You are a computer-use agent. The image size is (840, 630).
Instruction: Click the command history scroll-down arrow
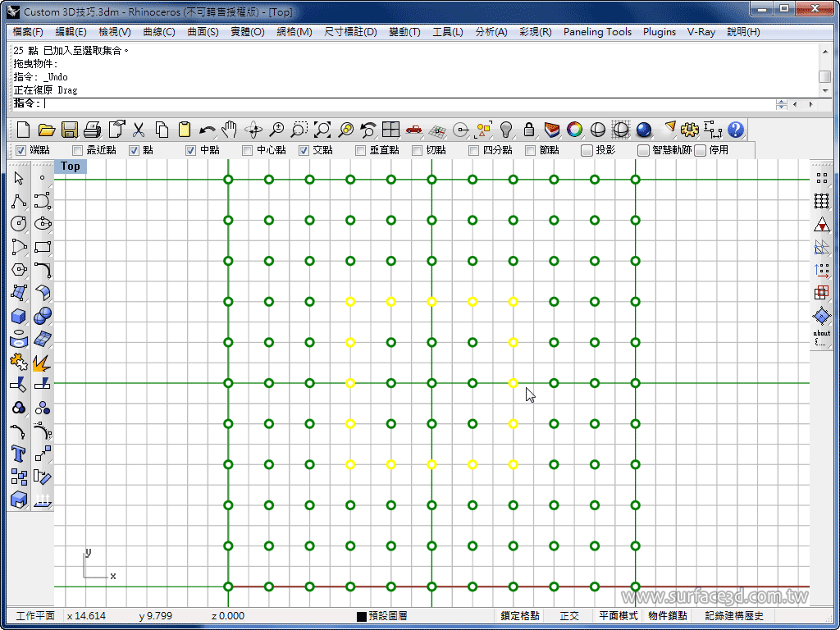825,90
